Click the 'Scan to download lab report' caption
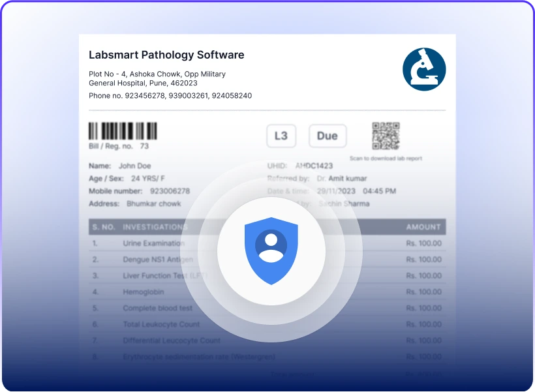535x392 pixels. (386, 158)
